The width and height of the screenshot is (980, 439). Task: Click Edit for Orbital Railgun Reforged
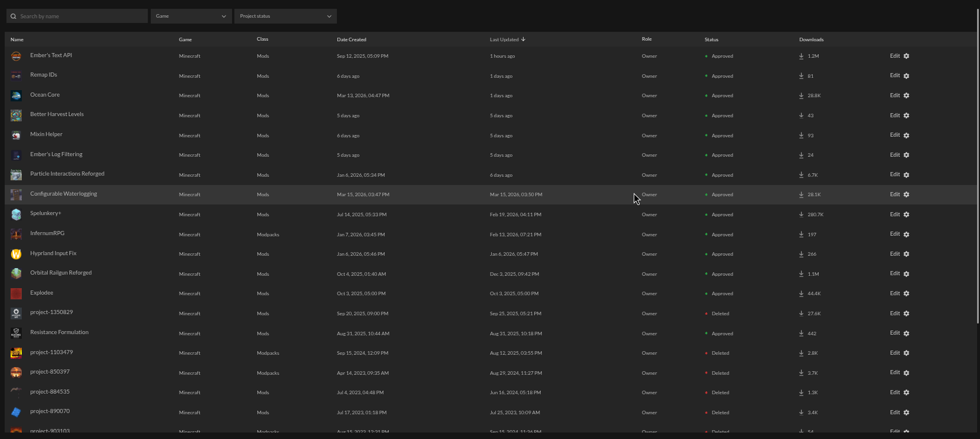pos(895,273)
